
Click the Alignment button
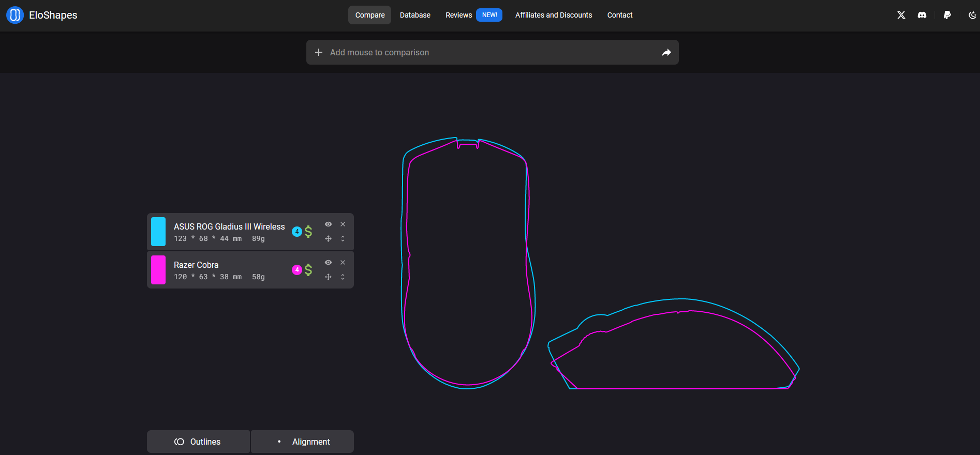tap(303, 442)
